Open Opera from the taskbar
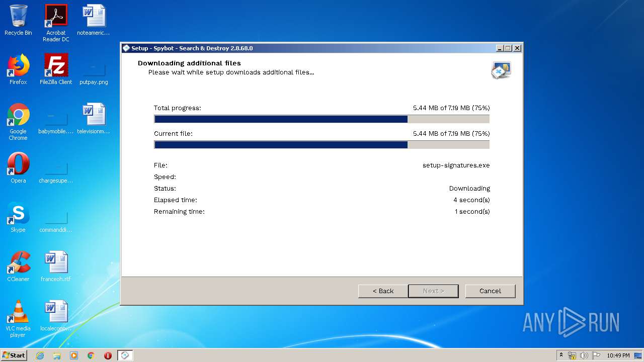Viewport: 644px width, 362px height. (x=108, y=355)
